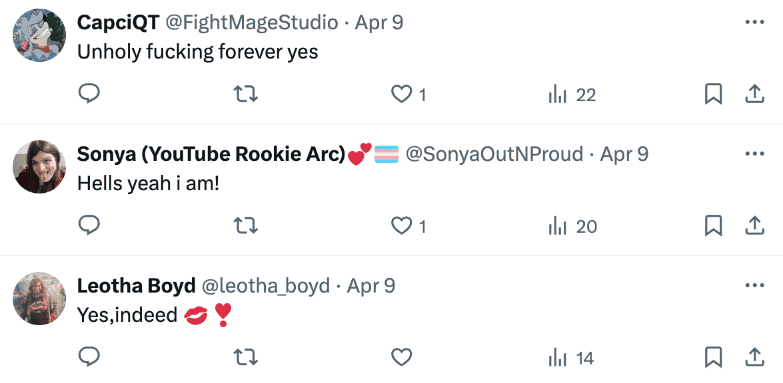Open more menu on Sonya's tweet
The height and width of the screenshot is (383, 783).
click(755, 154)
